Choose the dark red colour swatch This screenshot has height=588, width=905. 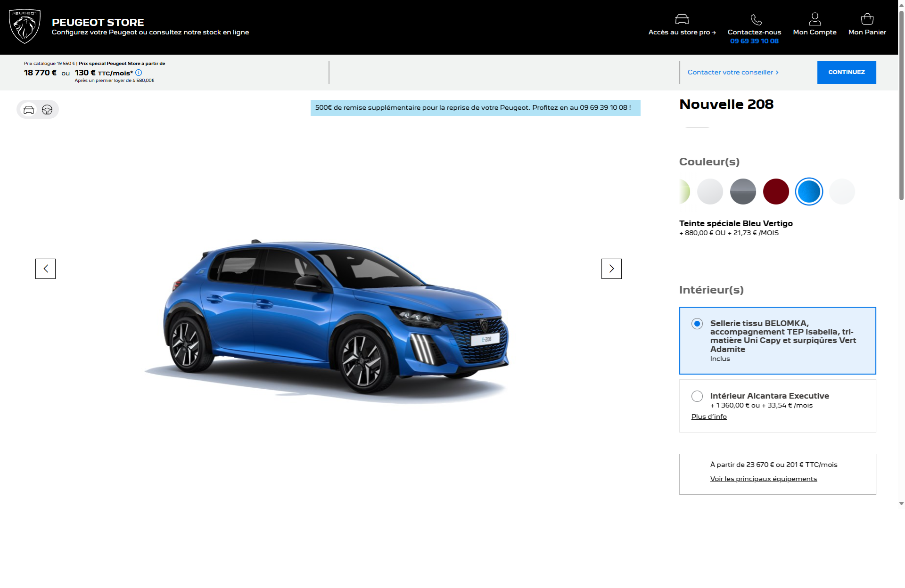[x=776, y=192]
